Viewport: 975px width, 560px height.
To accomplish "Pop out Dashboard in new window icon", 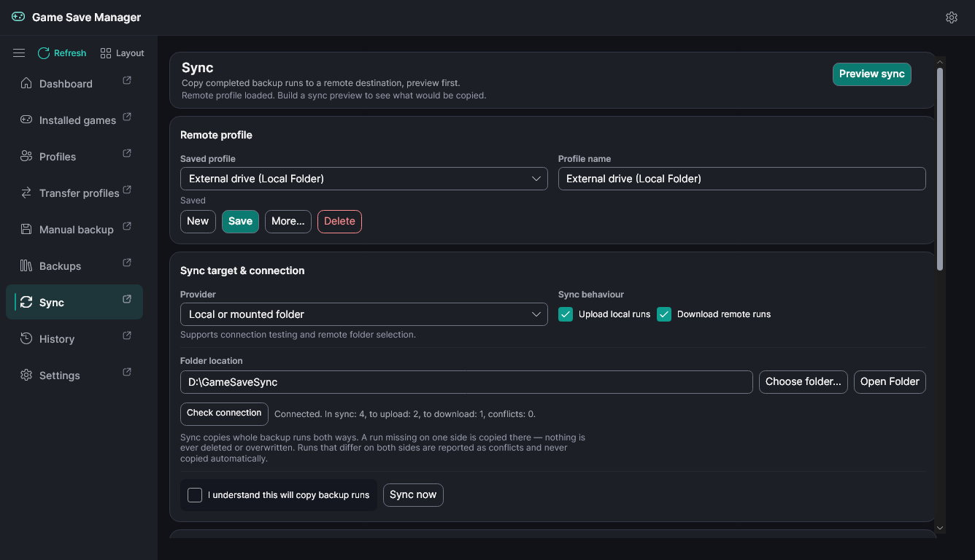I will 127,80.
